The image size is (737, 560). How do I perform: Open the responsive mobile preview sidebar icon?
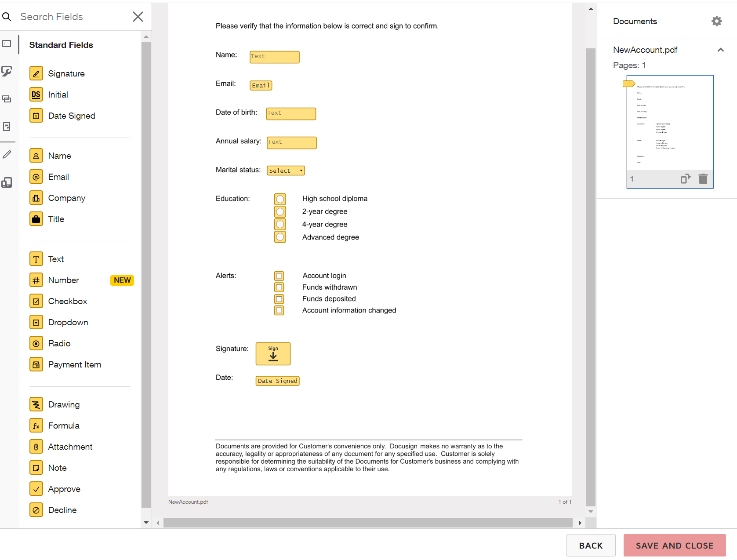pyautogui.click(x=7, y=182)
